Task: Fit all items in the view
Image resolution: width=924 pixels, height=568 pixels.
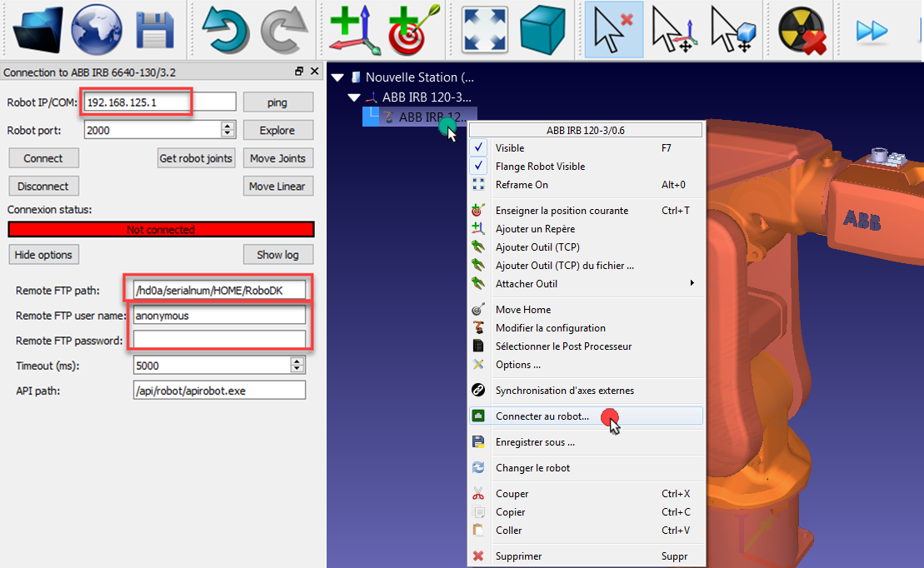Action: point(484,30)
